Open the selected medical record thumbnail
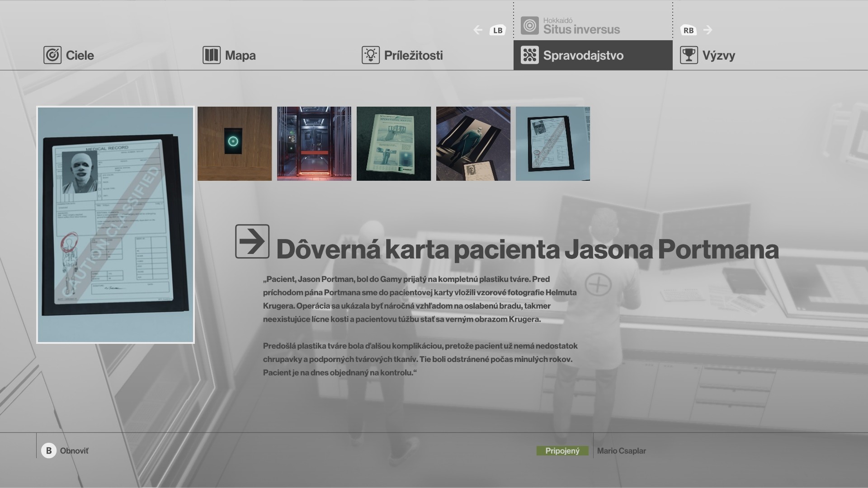Screen dimensions: 868x488 point(115,225)
